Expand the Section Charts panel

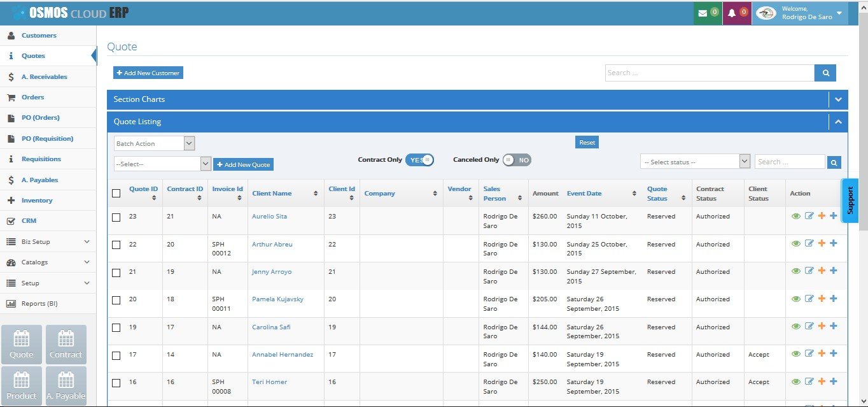(x=838, y=99)
